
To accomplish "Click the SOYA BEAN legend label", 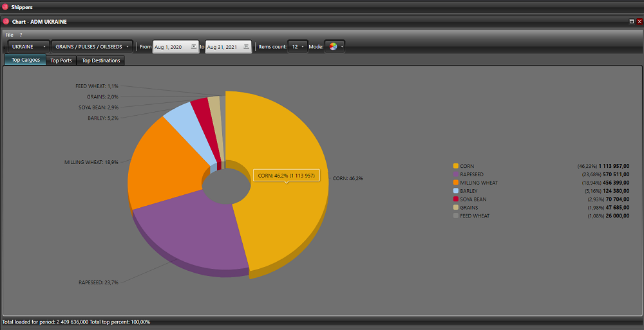I will click(x=473, y=199).
